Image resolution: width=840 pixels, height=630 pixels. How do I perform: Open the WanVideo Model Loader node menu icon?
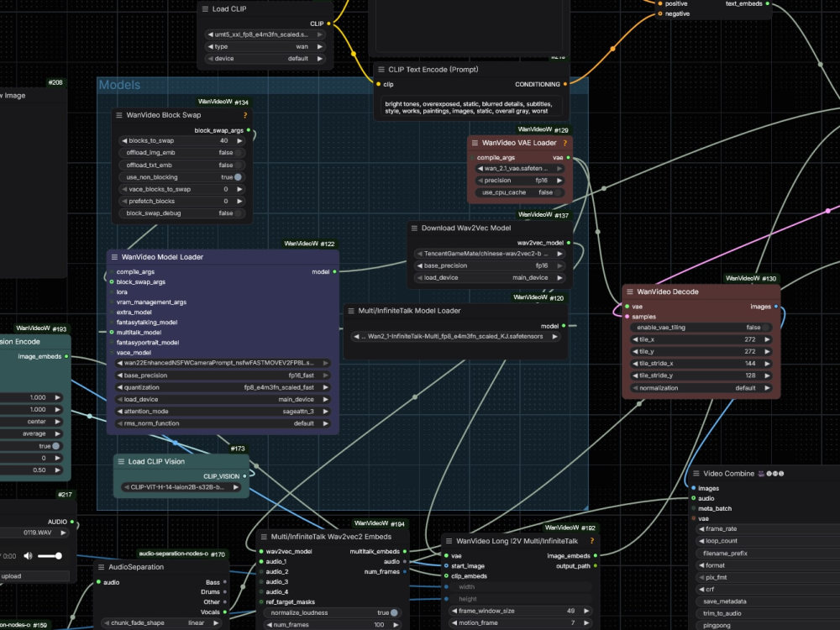[x=114, y=257]
